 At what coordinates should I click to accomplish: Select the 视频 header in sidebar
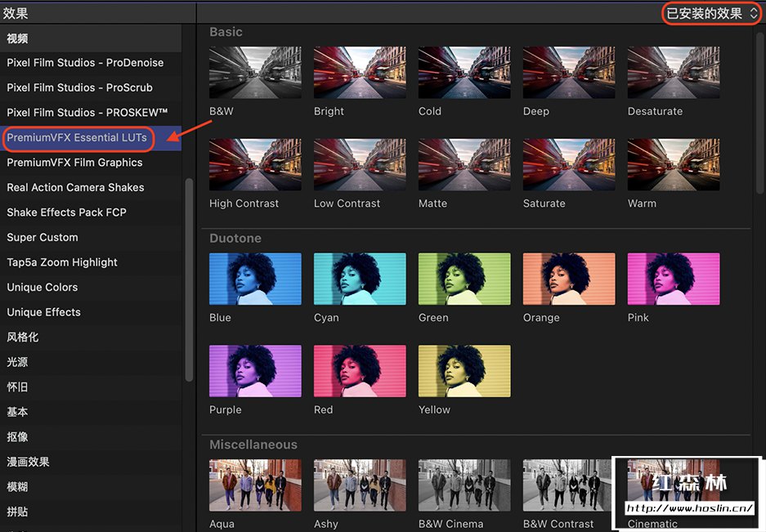18,38
